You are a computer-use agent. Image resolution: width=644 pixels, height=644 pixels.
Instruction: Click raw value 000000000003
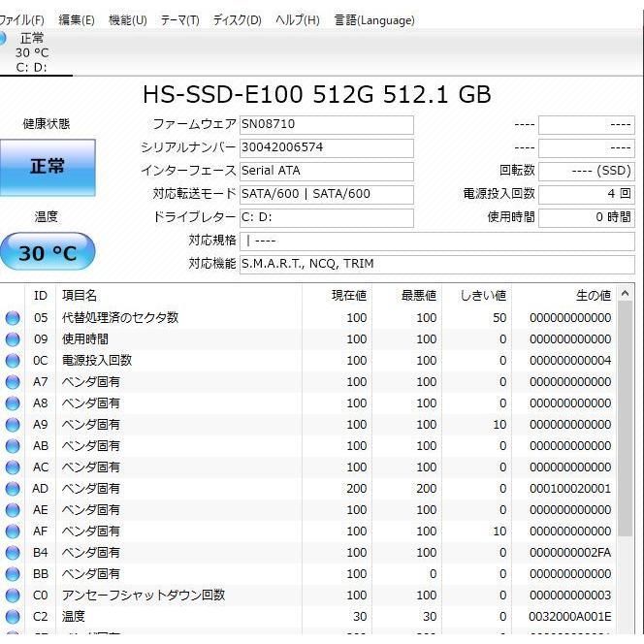tap(570, 596)
